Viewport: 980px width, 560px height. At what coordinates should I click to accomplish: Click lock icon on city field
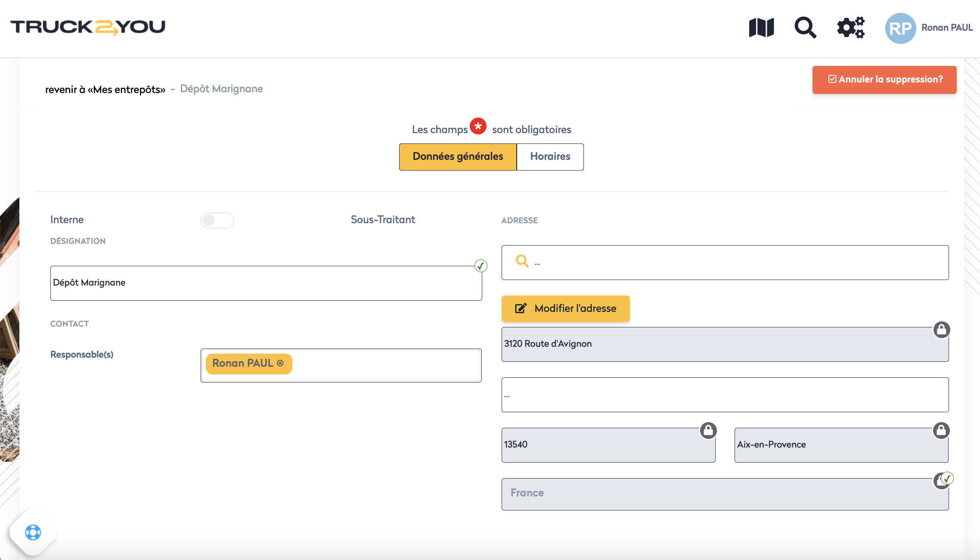pyautogui.click(x=941, y=430)
